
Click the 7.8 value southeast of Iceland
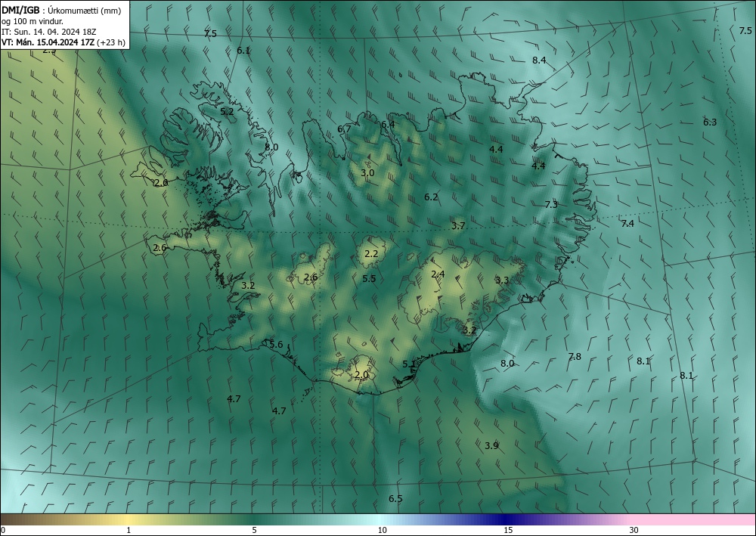(x=575, y=356)
